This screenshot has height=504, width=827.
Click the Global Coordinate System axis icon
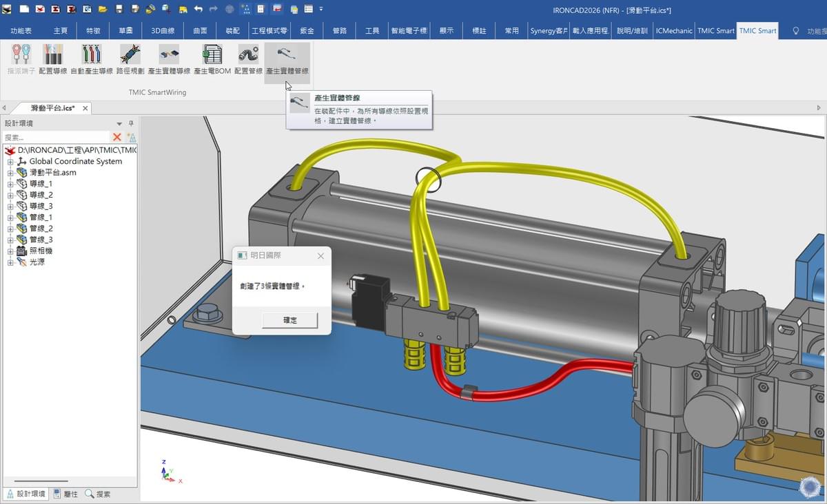pos(22,161)
